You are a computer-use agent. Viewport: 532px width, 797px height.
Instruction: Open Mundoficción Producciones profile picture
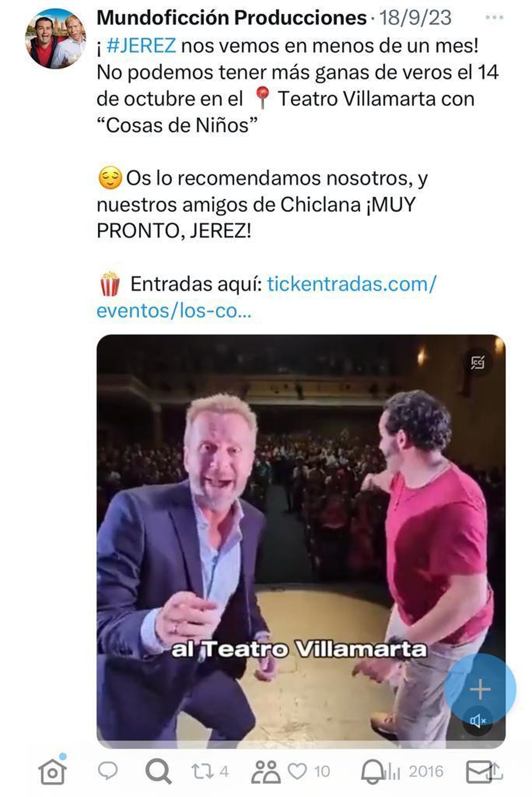coord(56,39)
